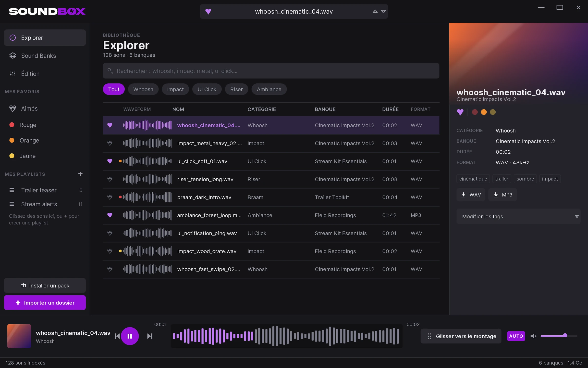Download sound as WAV
Viewport: 588px width, 368px height.
[x=471, y=195]
